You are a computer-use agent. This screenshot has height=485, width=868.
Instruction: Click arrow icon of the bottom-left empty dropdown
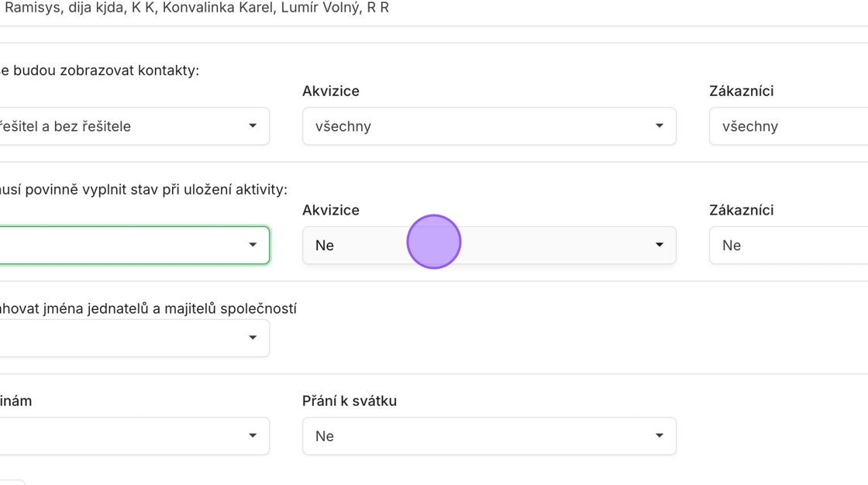pos(253,435)
